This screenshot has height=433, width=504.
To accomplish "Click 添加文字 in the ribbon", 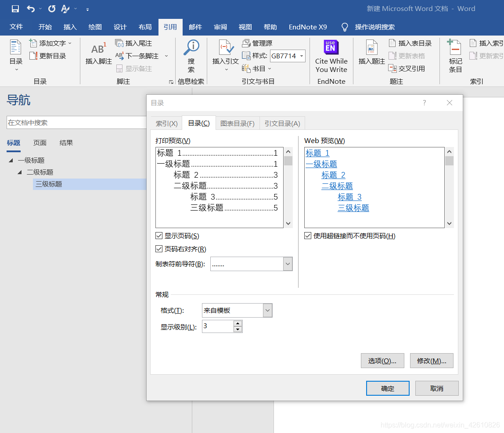I will (x=50, y=43).
